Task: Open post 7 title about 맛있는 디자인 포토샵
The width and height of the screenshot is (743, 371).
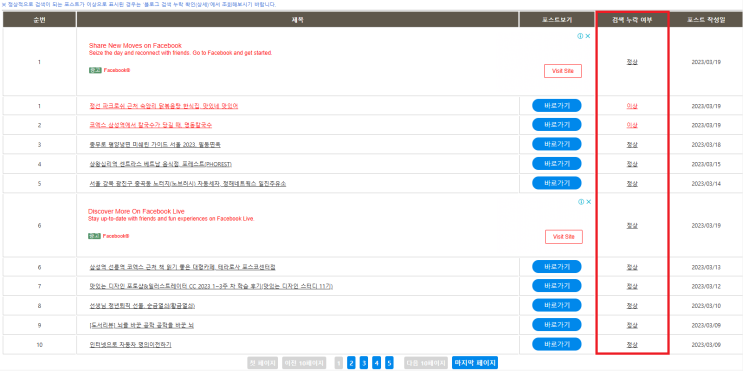Action: click(x=211, y=287)
